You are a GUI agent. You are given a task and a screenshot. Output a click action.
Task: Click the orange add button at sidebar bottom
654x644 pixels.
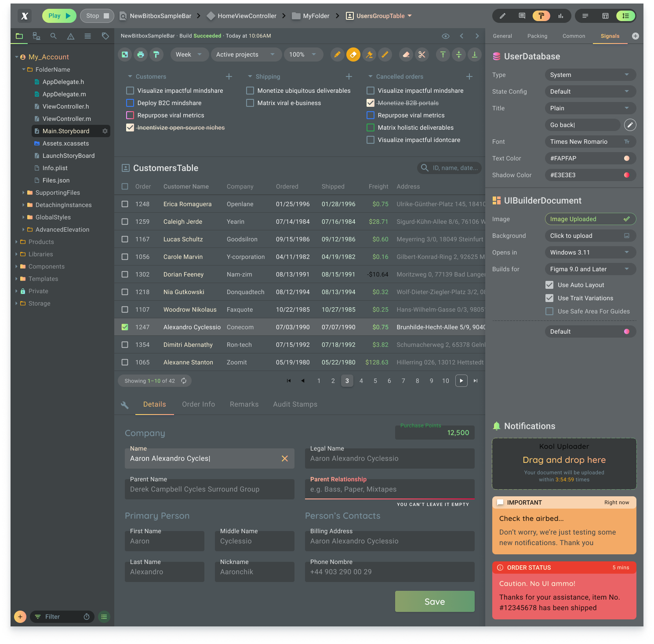pyautogui.click(x=20, y=617)
